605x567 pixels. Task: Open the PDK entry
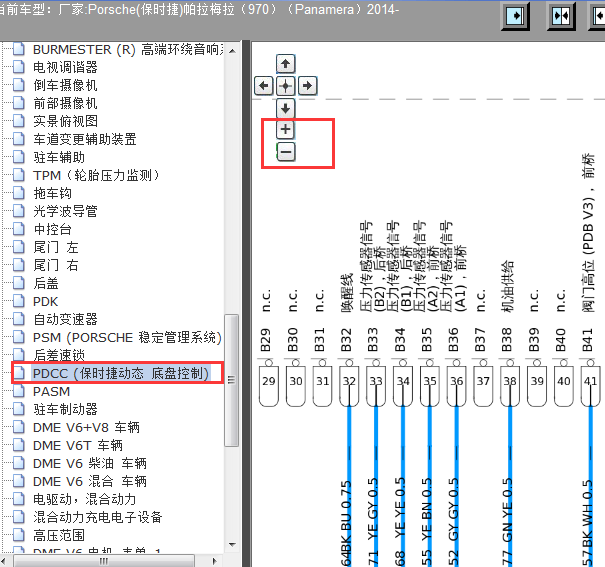[45, 302]
